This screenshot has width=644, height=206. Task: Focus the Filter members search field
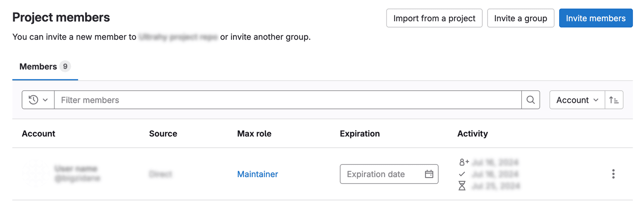point(288,100)
